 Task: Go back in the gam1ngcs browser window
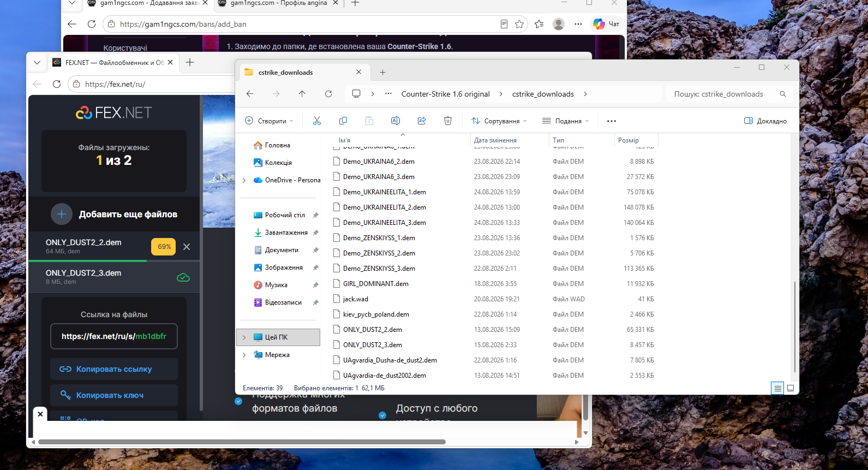tap(72, 24)
